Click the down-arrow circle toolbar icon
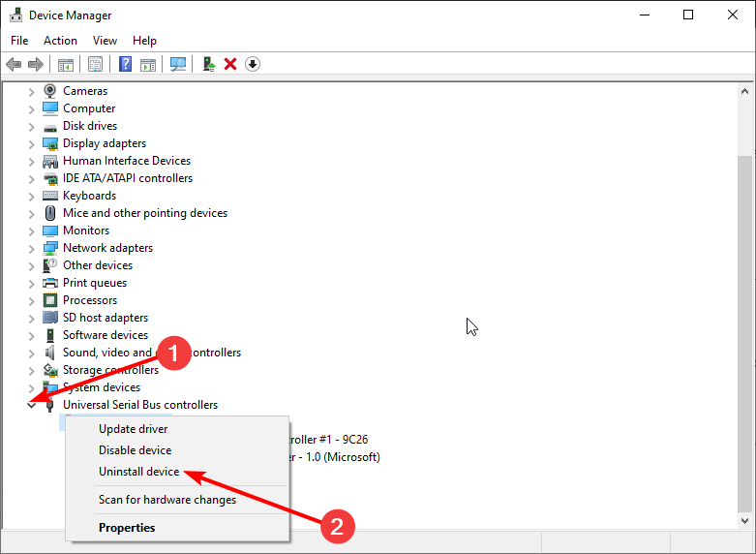 point(253,64)
